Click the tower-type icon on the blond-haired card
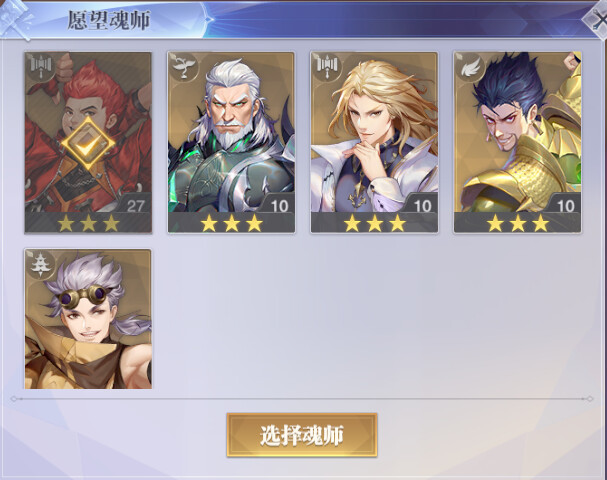Screen dimensions: 607x480 click(326, 65)
